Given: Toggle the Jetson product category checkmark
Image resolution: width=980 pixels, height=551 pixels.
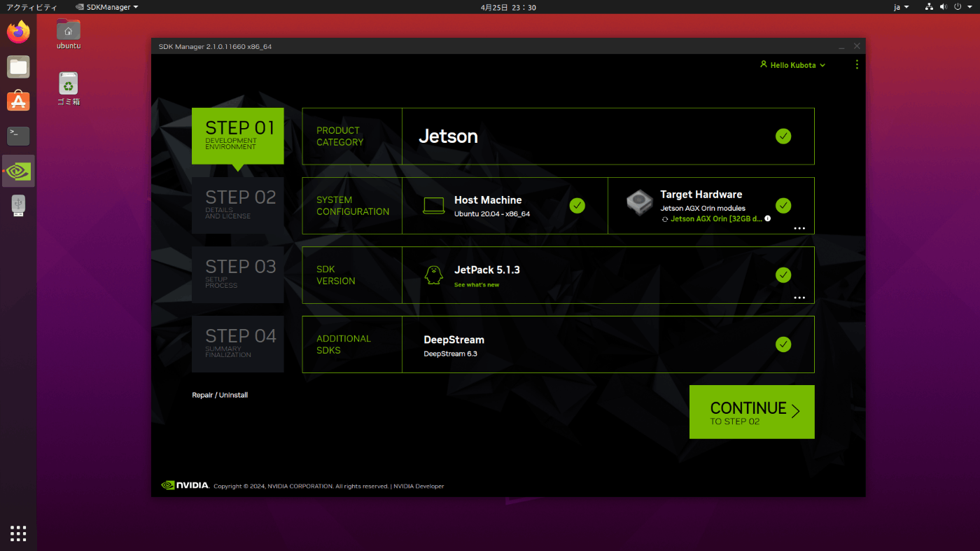Looking at the screenshot, I should (x=783, y=137).
